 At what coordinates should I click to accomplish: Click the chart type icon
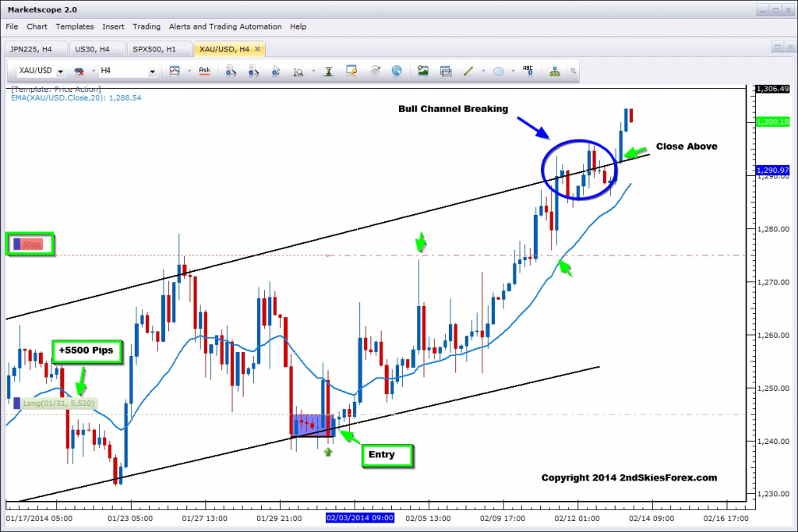[175, 71]
